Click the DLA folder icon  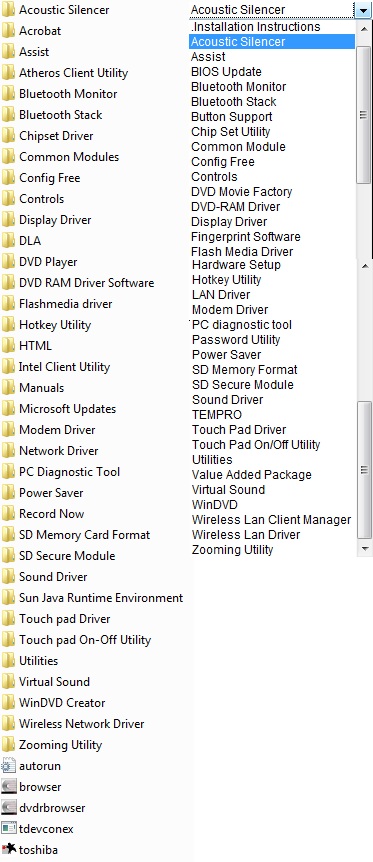(8, 241)
